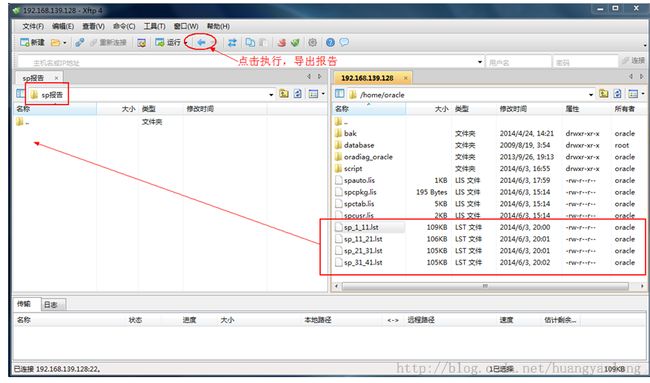The image size is (650, 383).
Task: Sort local files by 类型 column
Action: [160, 109]
